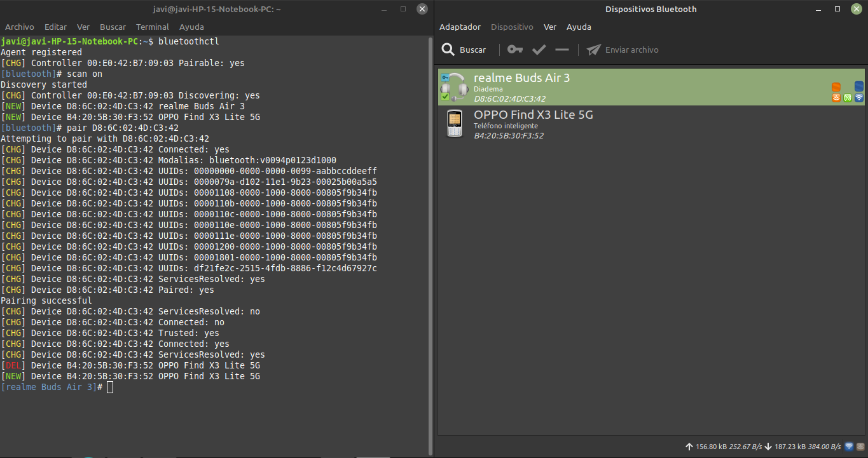Image resolution: width=868 pixels, height=458 pixels.
Task: Click the key-shaped pair icon in toolbar
Action: tap(515, 50)
